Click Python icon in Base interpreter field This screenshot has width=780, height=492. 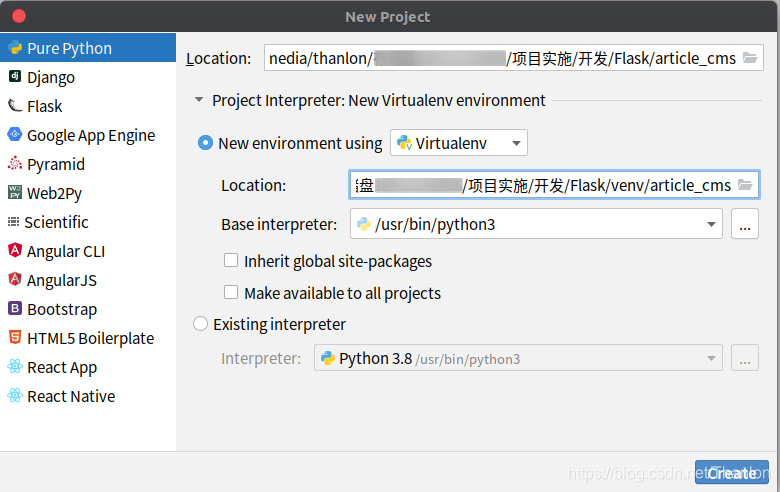click(364, 224)
